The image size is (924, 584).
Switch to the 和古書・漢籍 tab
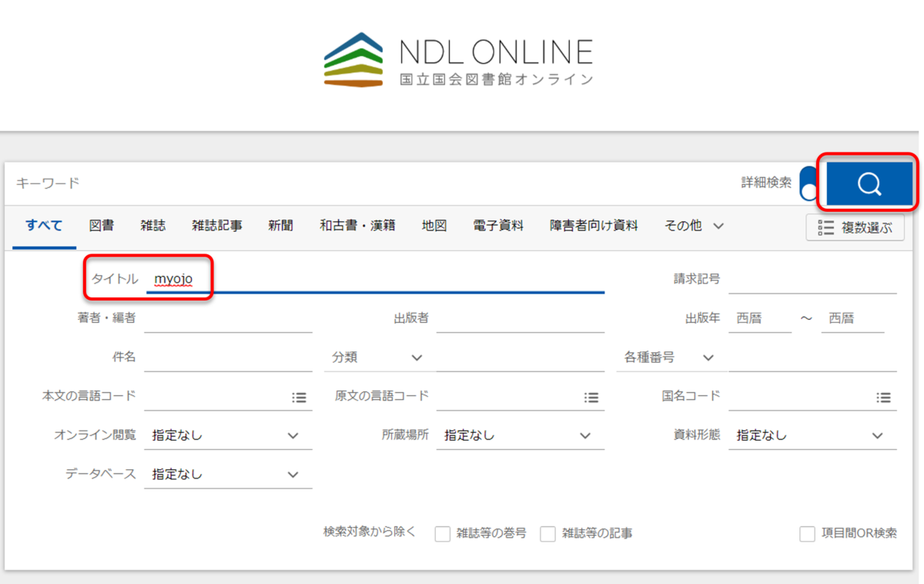[357, 226]
